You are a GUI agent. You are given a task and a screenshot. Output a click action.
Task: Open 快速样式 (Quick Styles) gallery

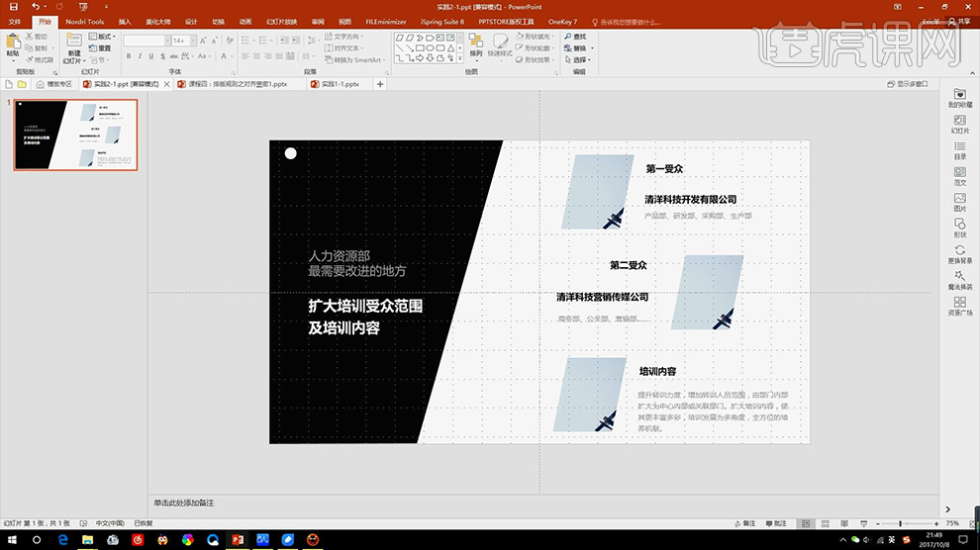tap(500, 45)
